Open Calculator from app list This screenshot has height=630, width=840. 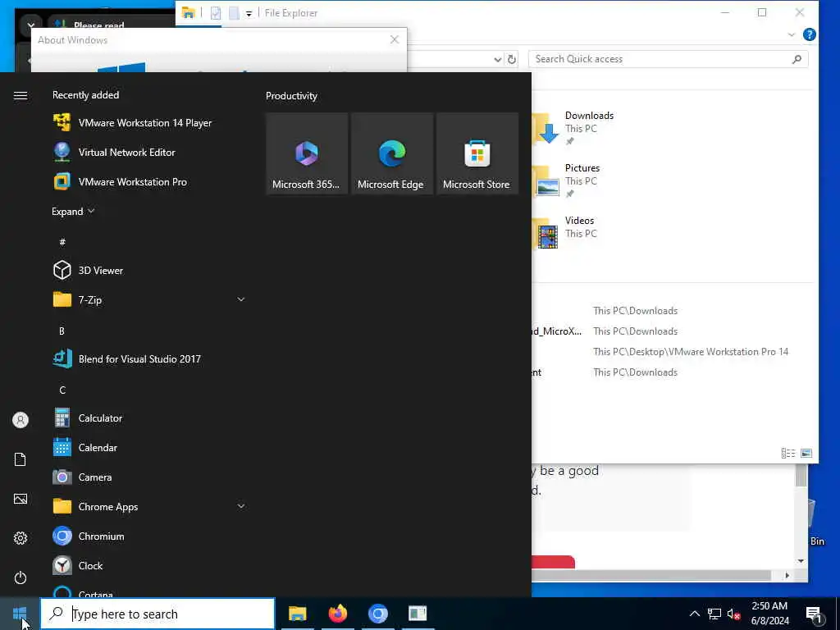point(100,418)
